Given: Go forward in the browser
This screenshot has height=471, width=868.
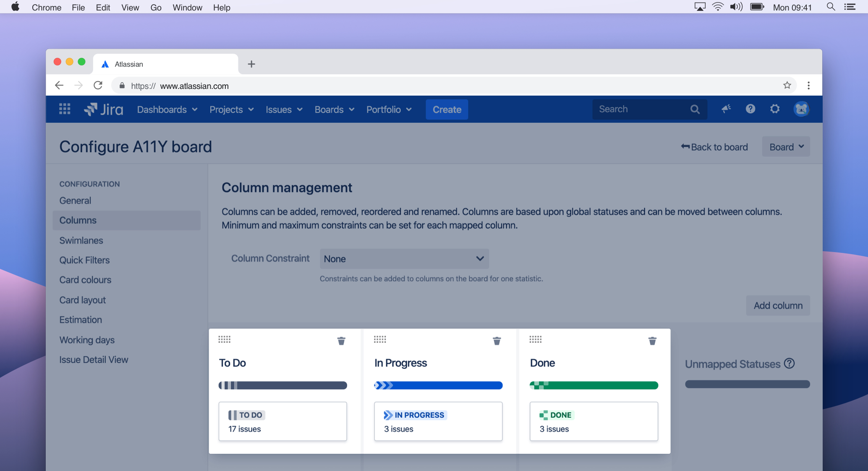Looking at the screenshot, I should coord(78,86).
